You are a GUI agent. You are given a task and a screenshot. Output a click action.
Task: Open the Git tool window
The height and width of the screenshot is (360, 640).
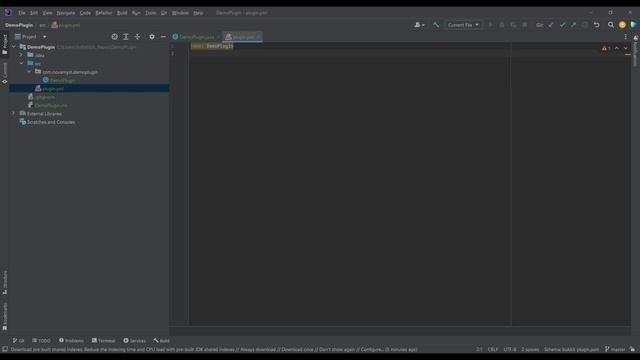[x=18, y=340]
